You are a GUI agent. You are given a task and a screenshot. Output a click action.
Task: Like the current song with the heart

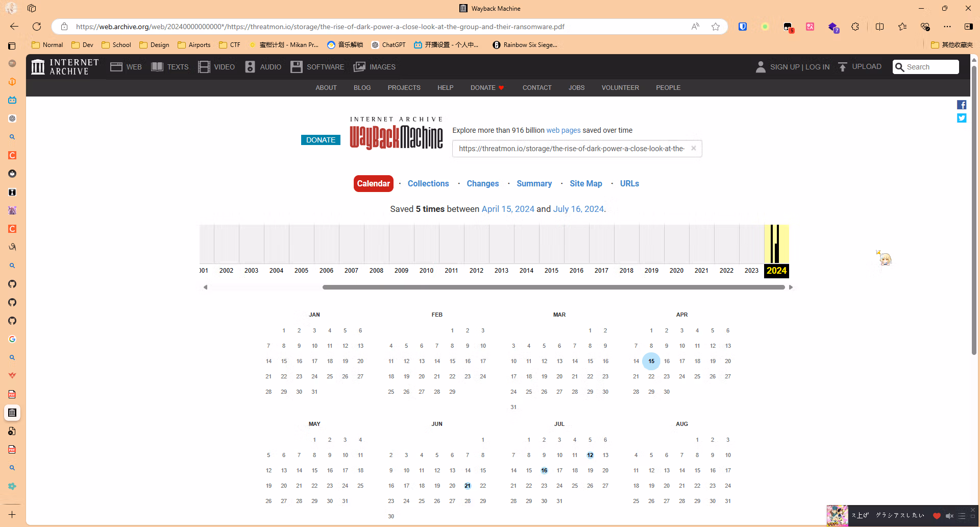tap(937, 516)
